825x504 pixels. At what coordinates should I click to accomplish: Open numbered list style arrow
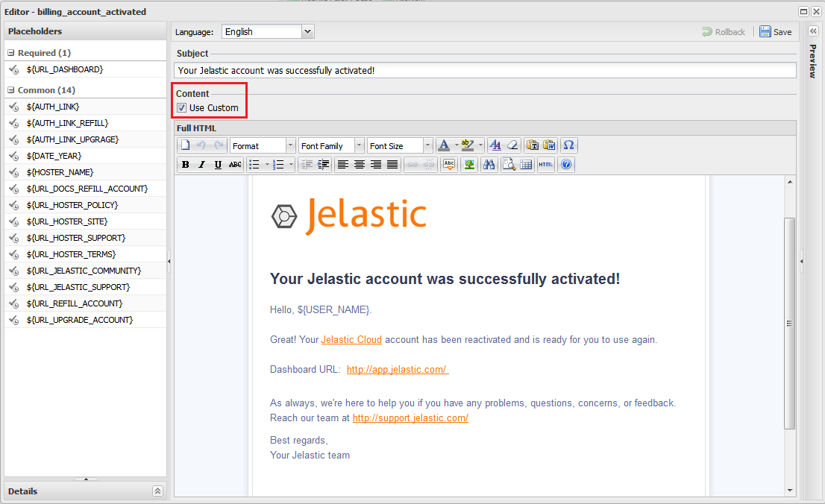(x=292, y=165)
